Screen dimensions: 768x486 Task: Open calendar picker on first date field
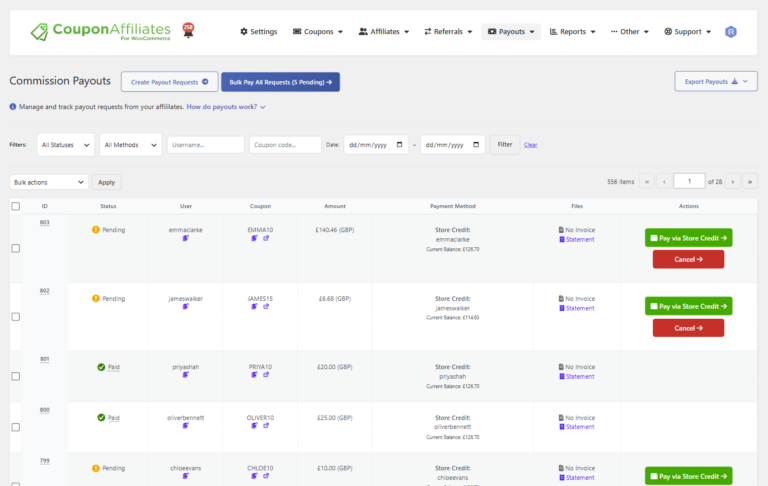coord(400,145)
